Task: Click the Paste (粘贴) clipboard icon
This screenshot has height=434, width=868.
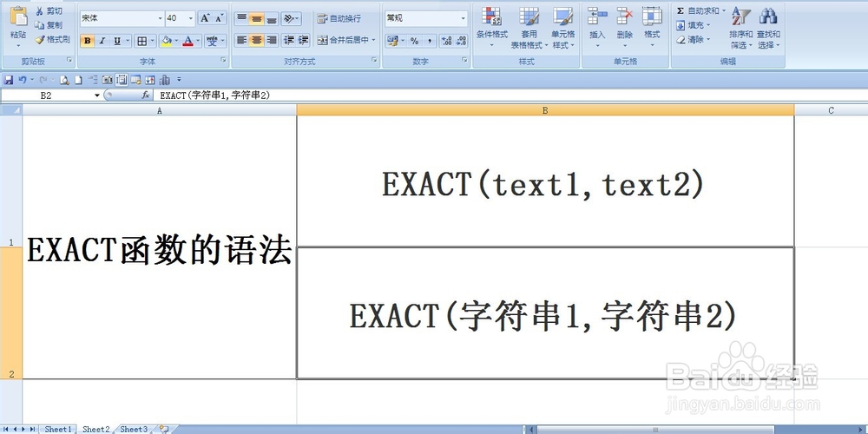Action: 18,16
